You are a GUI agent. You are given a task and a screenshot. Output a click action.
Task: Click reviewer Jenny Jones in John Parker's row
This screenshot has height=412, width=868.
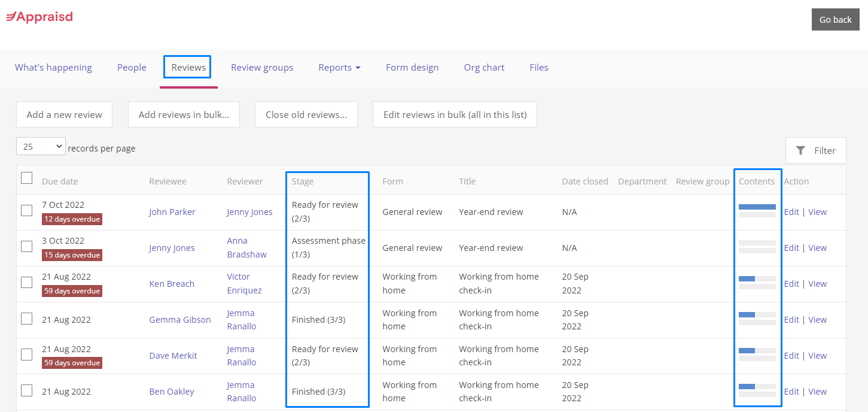click(x=249, y=212)
